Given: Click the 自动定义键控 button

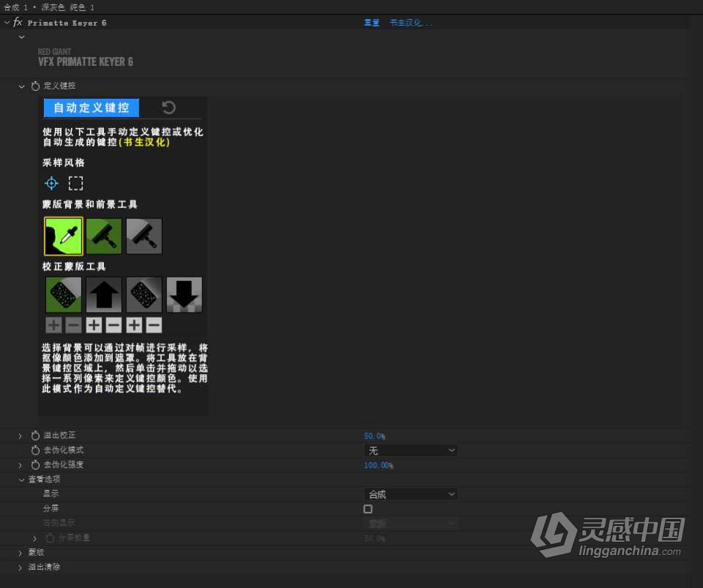Looking at the screenshot, I should tap(92, 108).
